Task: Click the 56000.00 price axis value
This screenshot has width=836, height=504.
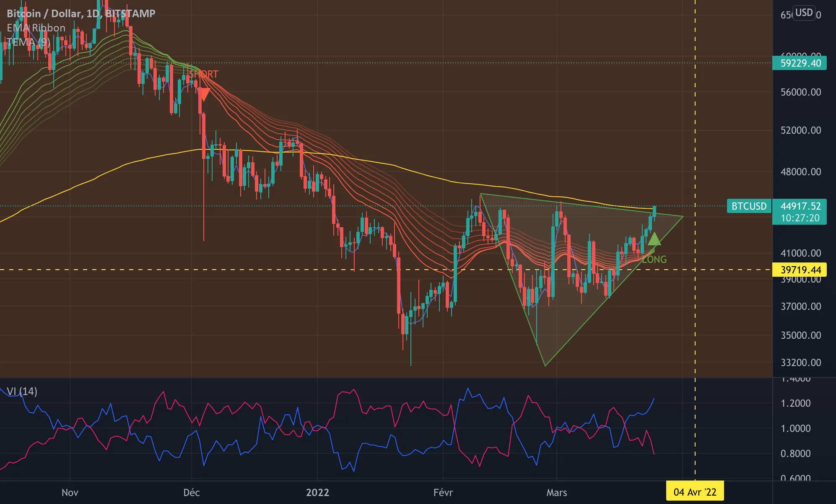Action: click(x=801, y=92)
